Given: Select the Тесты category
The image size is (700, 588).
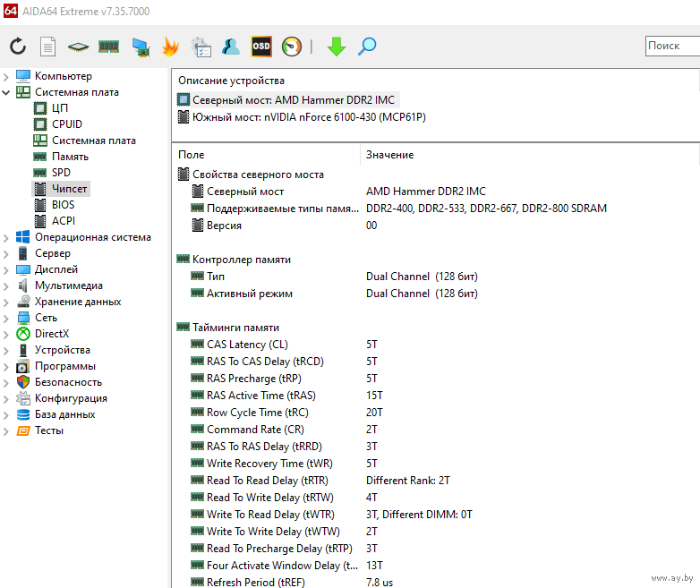Looking at the screenshot, I should [x=49, y=430].
